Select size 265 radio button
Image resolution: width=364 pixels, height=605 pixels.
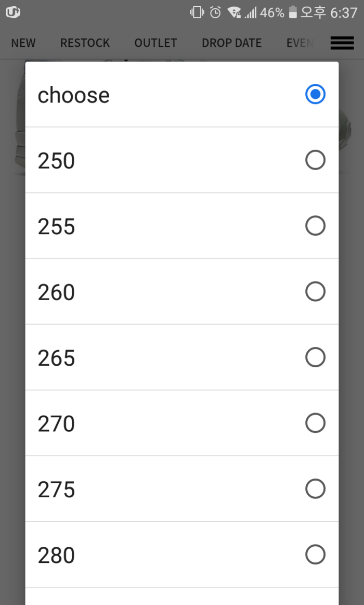pos(315,357)
